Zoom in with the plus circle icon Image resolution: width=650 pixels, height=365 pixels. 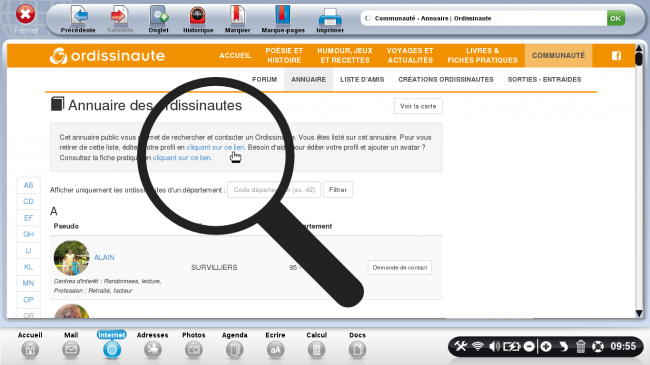546,346
